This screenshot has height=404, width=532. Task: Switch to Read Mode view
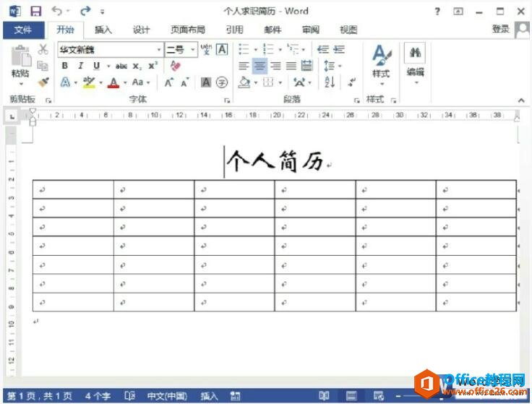click(x=325, y=395)
